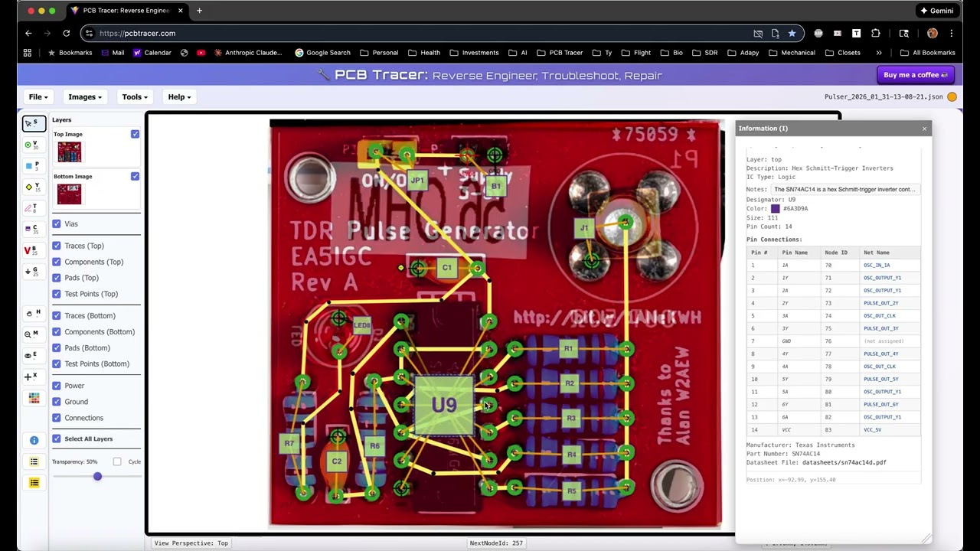The width and height of the screenshot is (980, 551).
Task: Open the browser Extensions puzzle icon
Action: click(876, 33)
